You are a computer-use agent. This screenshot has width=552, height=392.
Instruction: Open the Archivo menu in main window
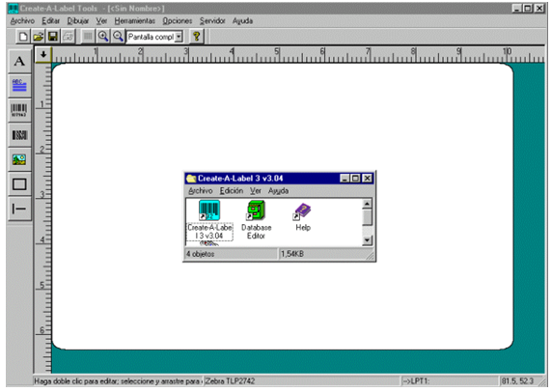(22, 21)
